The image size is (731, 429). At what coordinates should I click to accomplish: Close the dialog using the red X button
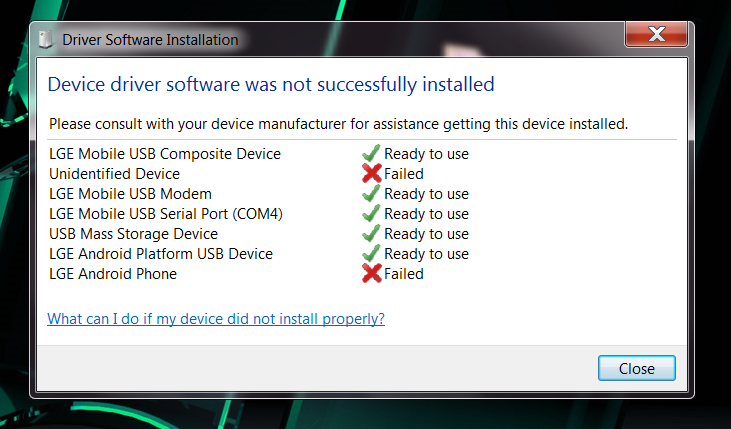coord(656,34)
